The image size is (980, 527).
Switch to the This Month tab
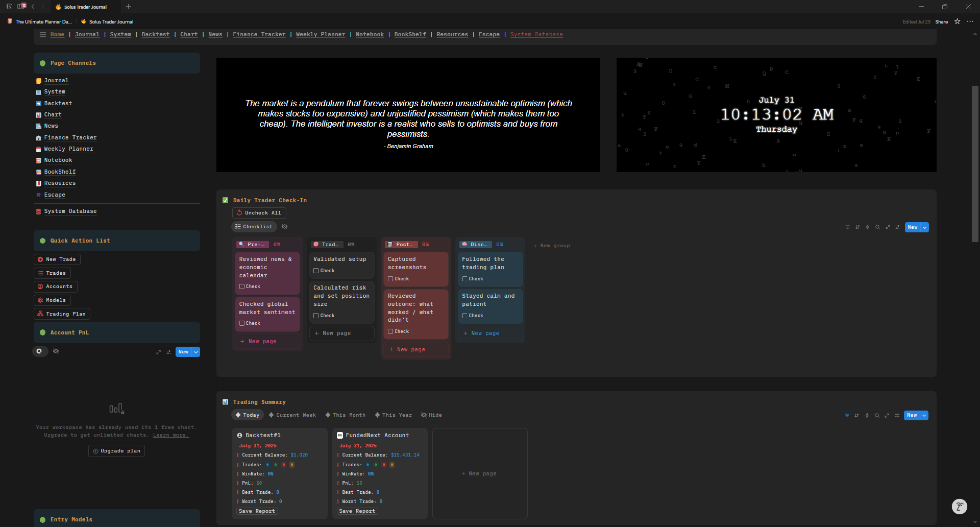[x=345, y=415]
